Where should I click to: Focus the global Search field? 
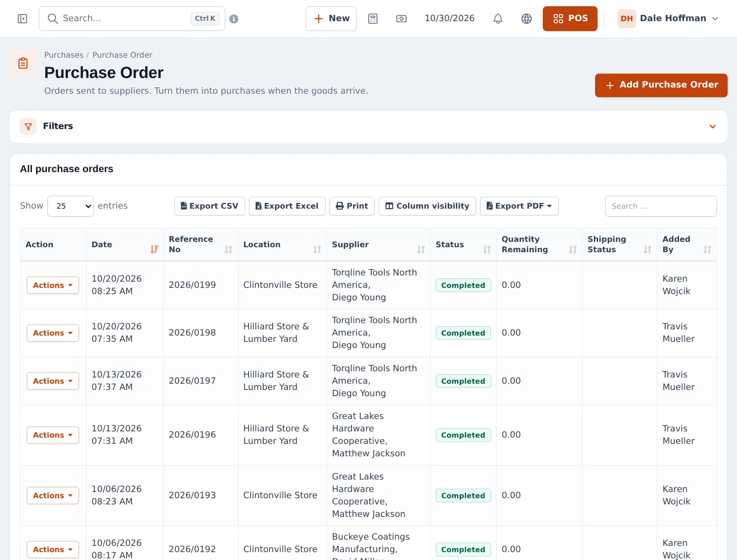(132, 19)
